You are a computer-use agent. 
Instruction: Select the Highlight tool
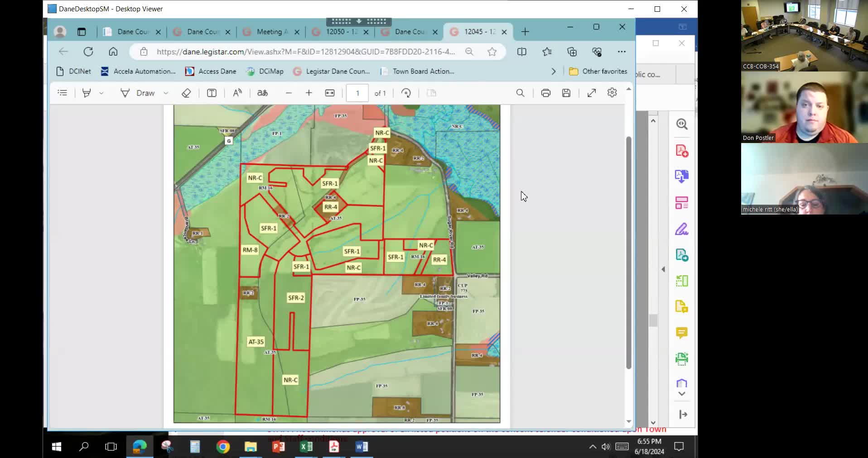[x=86, y=93]
